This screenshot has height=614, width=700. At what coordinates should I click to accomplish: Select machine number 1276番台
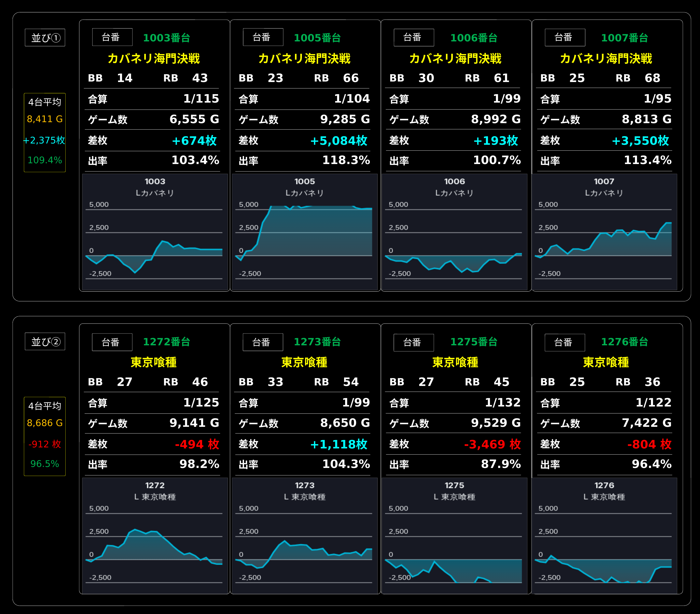624,341
